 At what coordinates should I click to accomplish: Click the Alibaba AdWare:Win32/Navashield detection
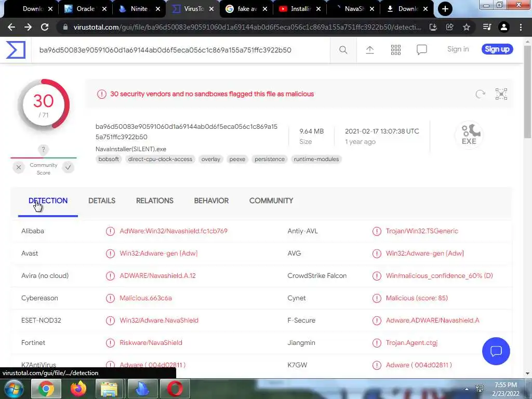(174, 231)
